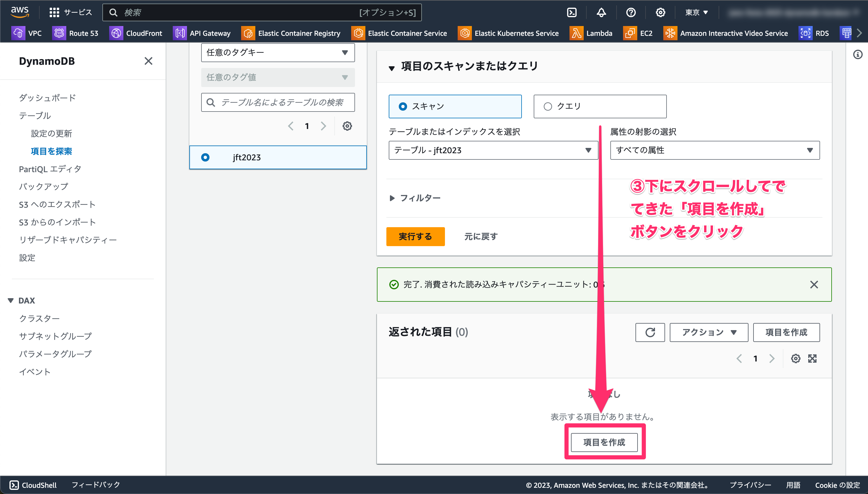The width and height of the screenshot is (868, 494).
Task: Close the DynamoDB side navigation panel
Action: pyautogui.click(x=148, y=61)
